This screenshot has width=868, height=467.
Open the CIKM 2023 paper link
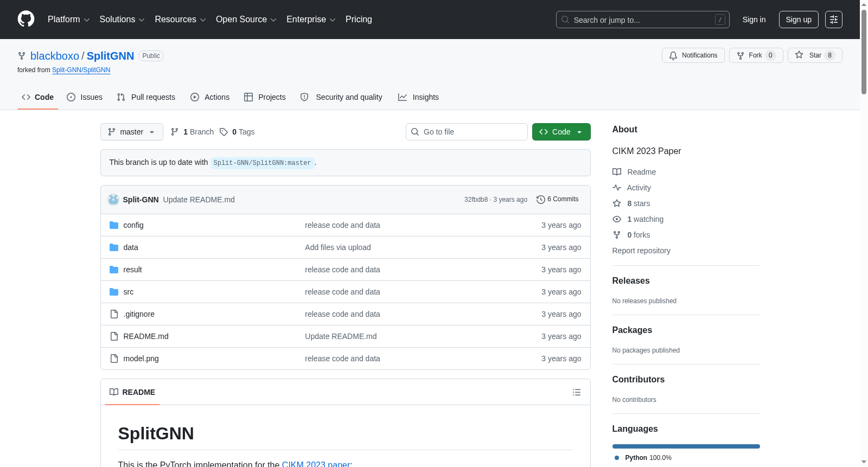(x=316, y=464)
